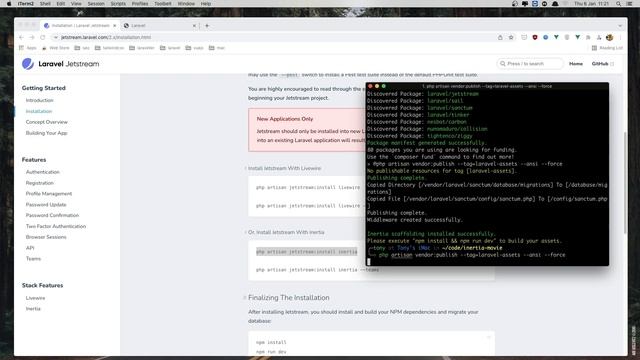Open Password Confirmation sidebar link

pos(52,215)
